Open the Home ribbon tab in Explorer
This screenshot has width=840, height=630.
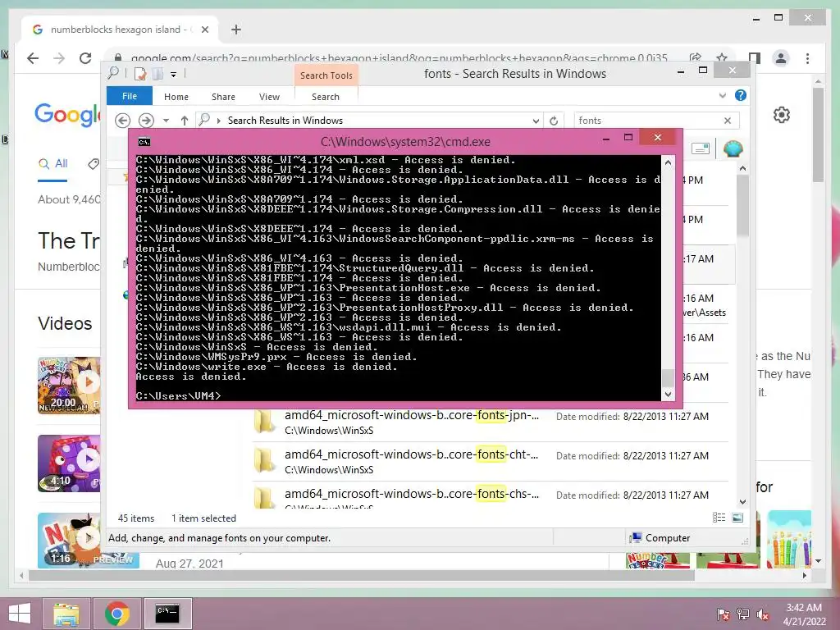click(x=176, y=97)
